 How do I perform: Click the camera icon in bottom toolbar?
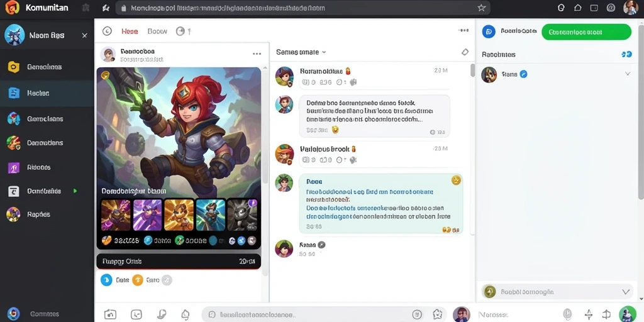point(110,314)
